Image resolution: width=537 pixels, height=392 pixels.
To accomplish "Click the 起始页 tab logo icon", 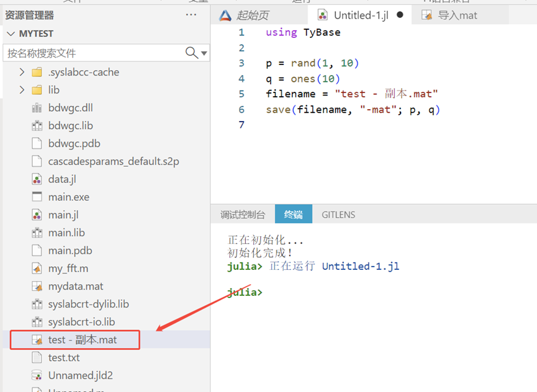I will pos(225,16).
